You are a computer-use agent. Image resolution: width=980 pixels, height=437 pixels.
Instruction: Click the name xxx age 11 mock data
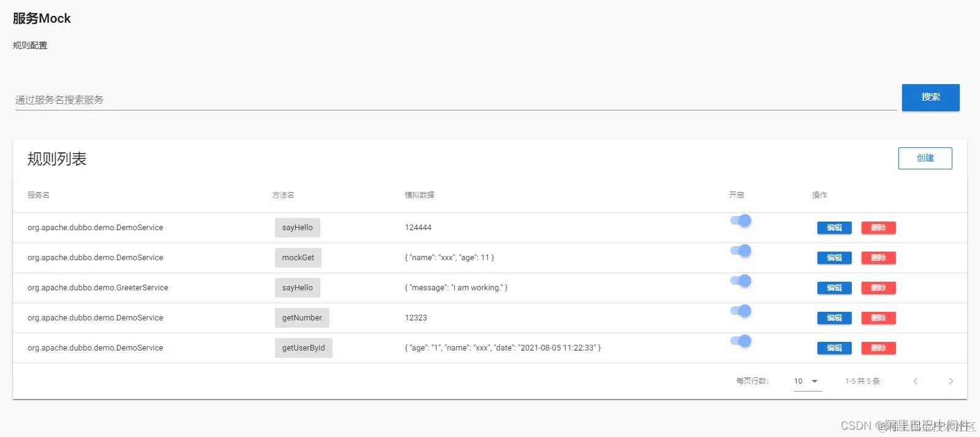pos(449,258)
